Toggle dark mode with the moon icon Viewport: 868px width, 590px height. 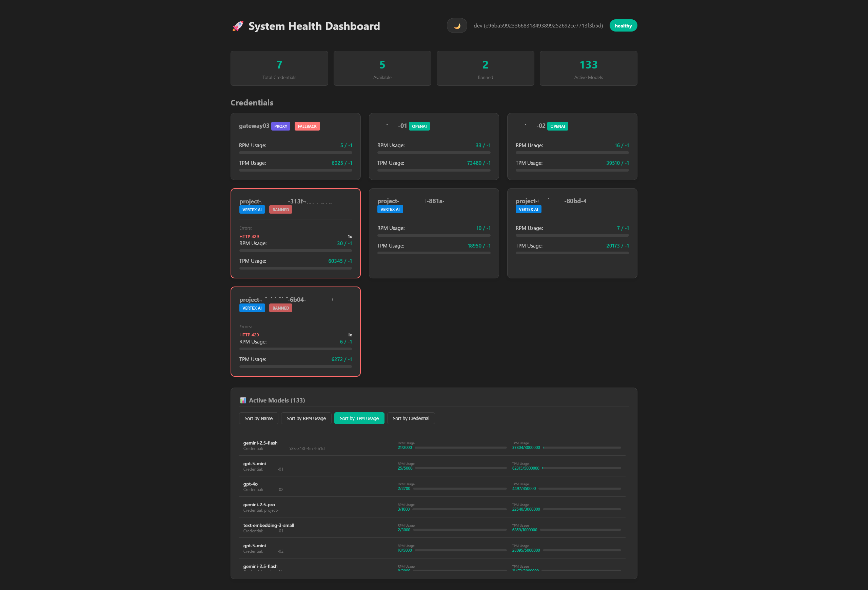pos(457,25)
